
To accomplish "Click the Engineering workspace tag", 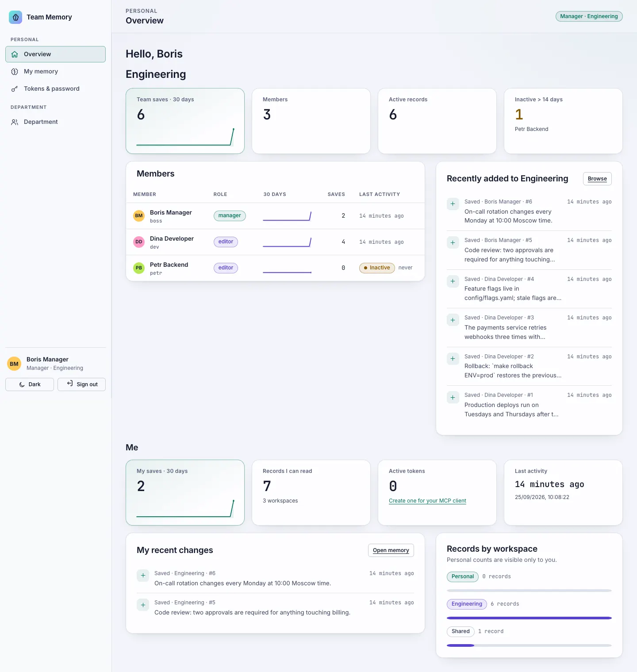I will (x=467, y=604).
